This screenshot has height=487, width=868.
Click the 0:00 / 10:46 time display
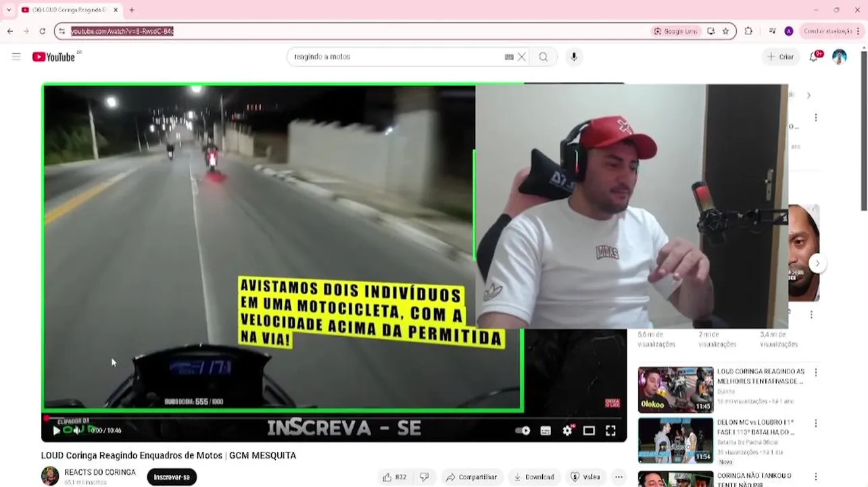[106, 430]
